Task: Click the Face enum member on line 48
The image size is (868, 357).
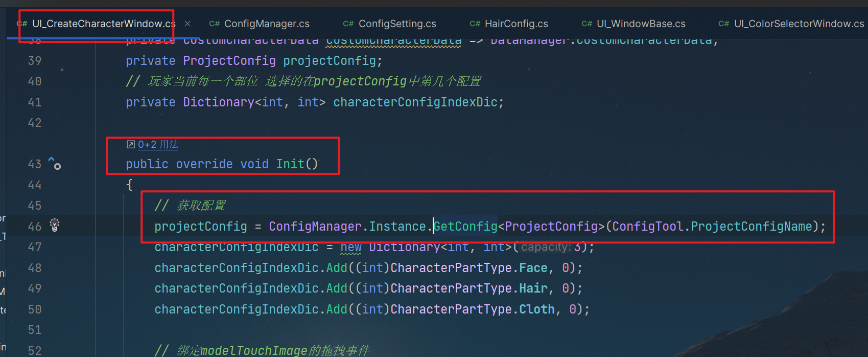Action: pos(533,268)
